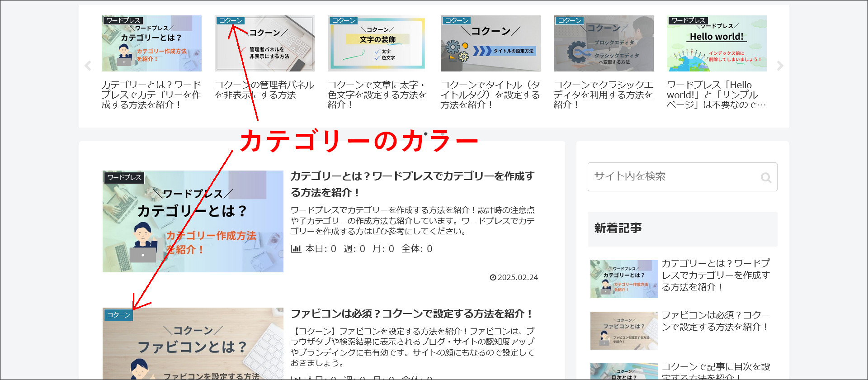Click コクーン label on 文字の装飾 carousel card

tap(344, 20)
